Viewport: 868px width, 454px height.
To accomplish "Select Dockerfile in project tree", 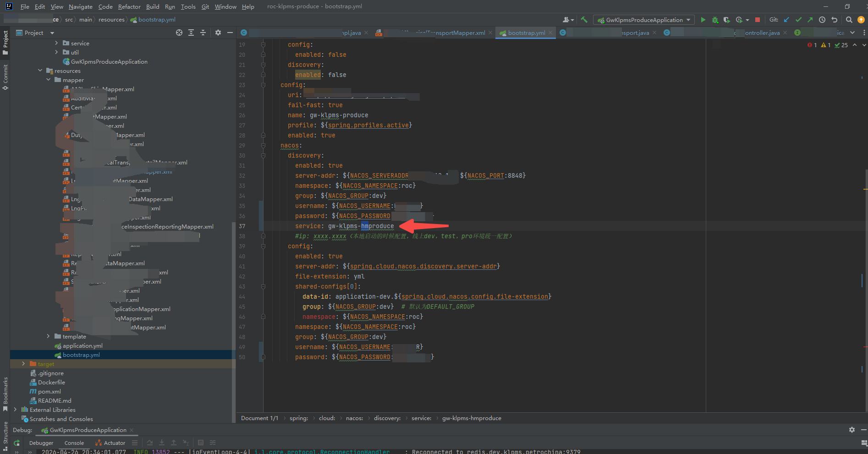I will point(51,382).
